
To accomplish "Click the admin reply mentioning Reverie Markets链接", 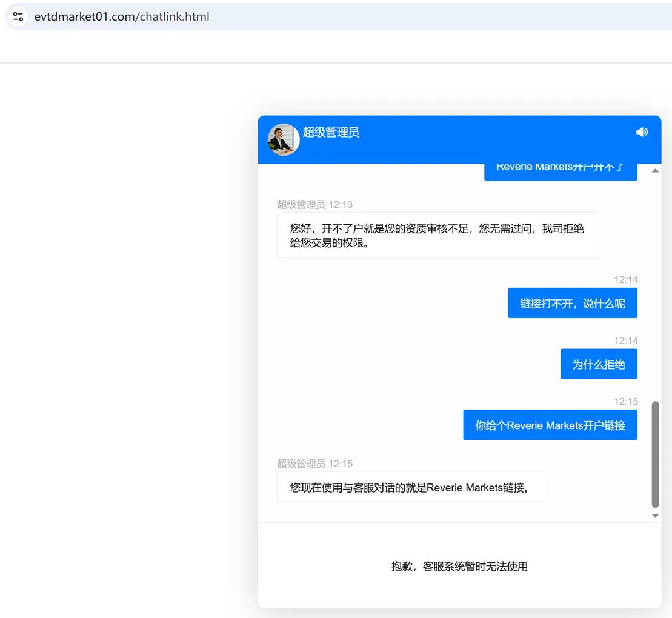I will 412,487.
